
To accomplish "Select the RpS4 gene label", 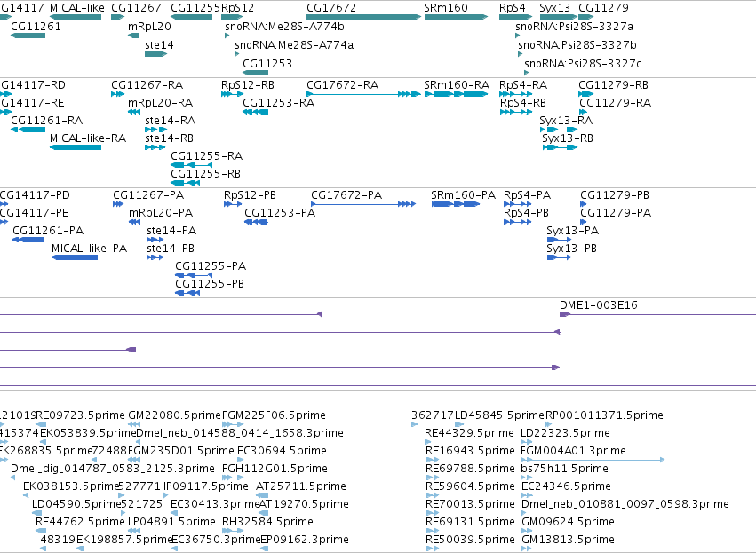I will click(512, 8).
